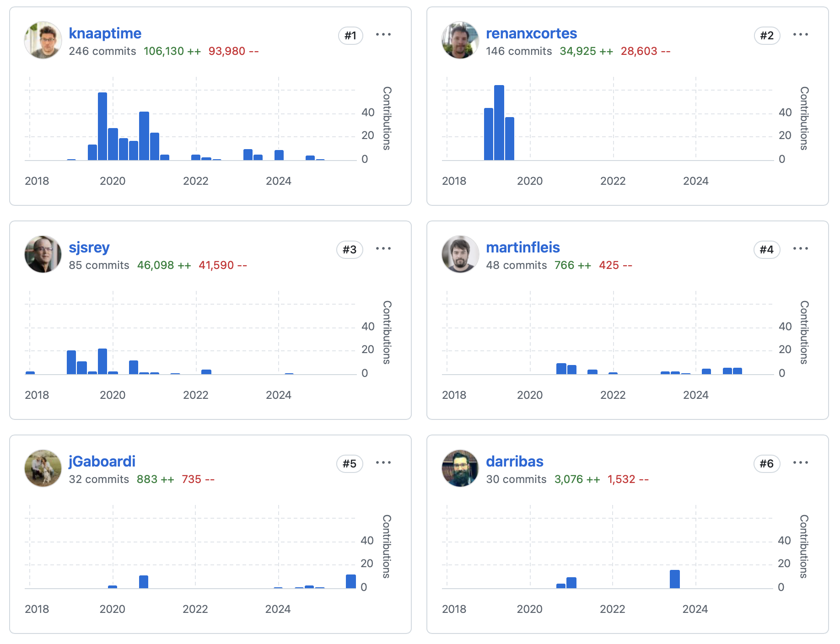840x644 pixels.
Task: Visit the martinfleis username link
Action: pyautogui.click(x=522, y=247)
